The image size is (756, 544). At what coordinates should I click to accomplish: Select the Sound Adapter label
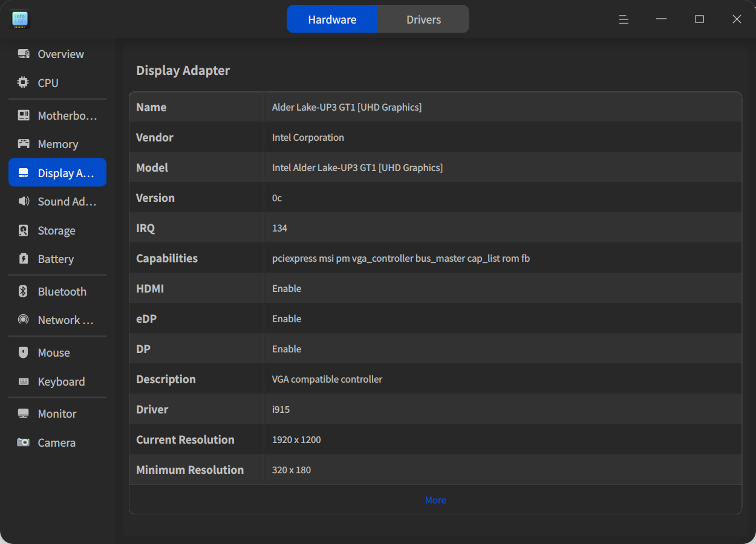pos(67,201)
